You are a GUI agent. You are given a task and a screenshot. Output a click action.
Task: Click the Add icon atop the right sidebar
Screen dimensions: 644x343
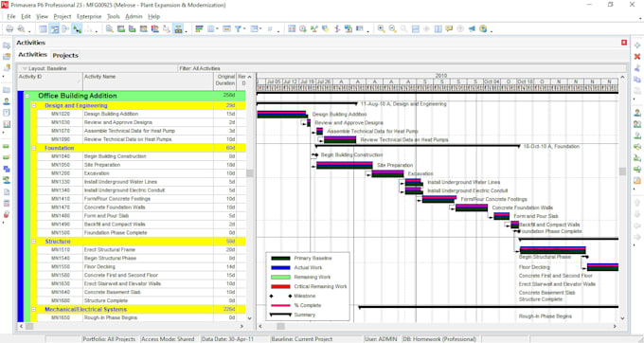pos(637,45)
